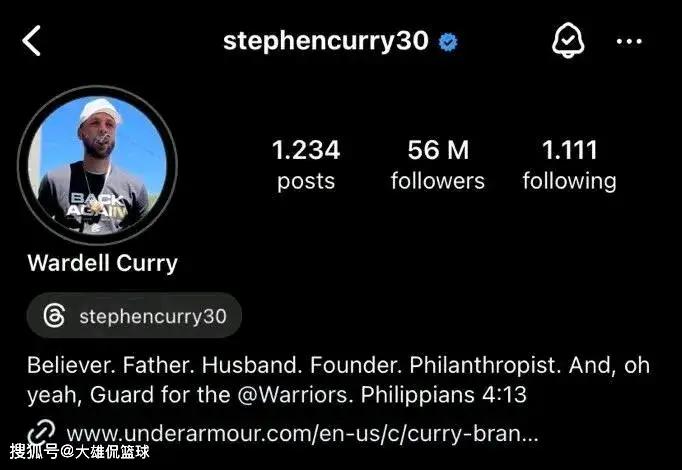Open the three-dot more options menu
The height and width of the screenshot is (470, 682).
pyautogui.click(x=629, y=41)
